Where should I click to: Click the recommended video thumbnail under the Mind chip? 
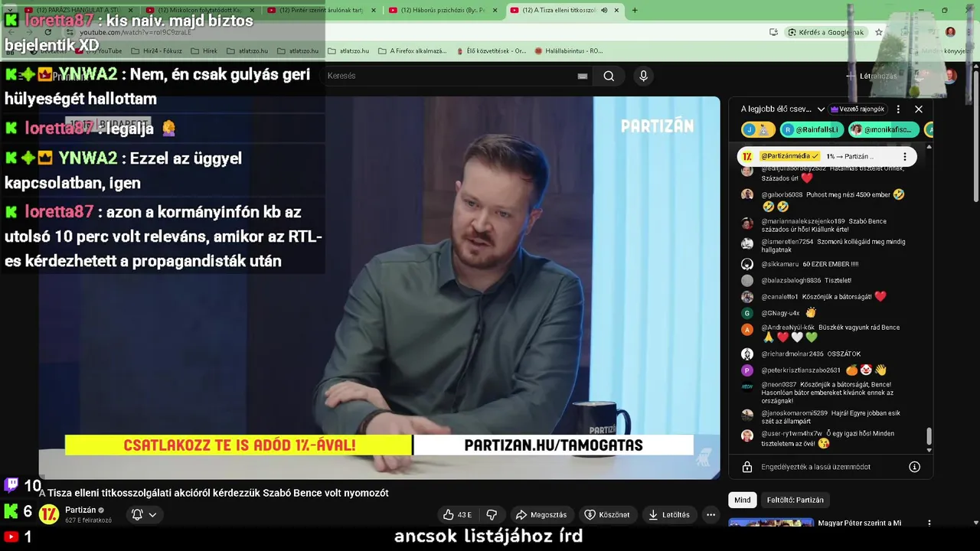pyautogui.click(x=771, y=523)
